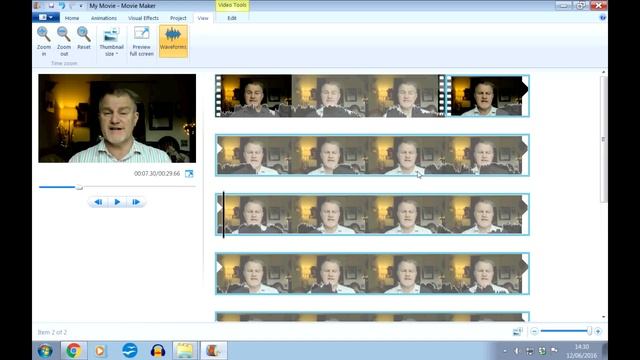Click storyboard scrollbar down arrow
Viewport: 640px width, 360px height.
pyautogui.click(x=603, y=317)
